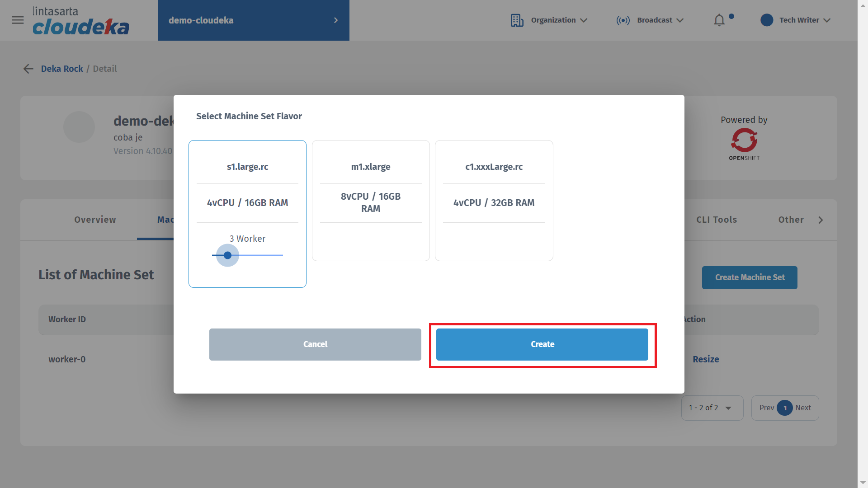Viewport: 868px width, 488px height.
Task: Click the Organization building icon
Action: click(x=517, y=20)
